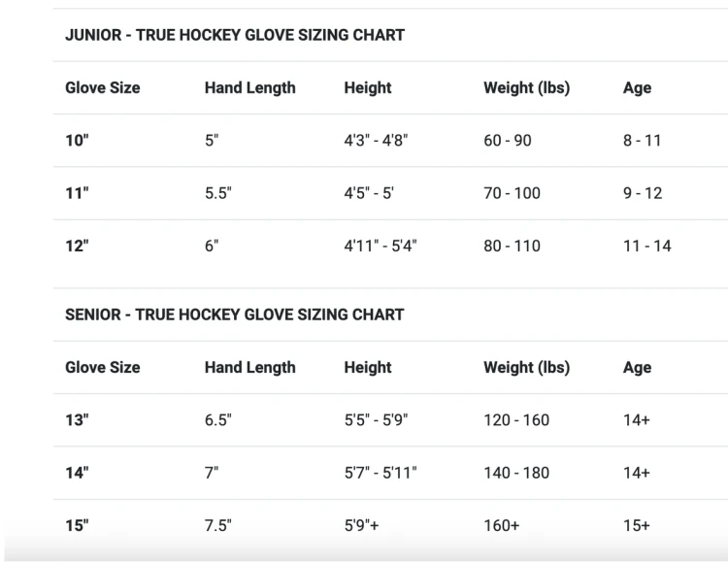Click the Junior True Hockey Glove Sizing Chart heading
This screenshot has width=728, height=562.
pos(235,35)
